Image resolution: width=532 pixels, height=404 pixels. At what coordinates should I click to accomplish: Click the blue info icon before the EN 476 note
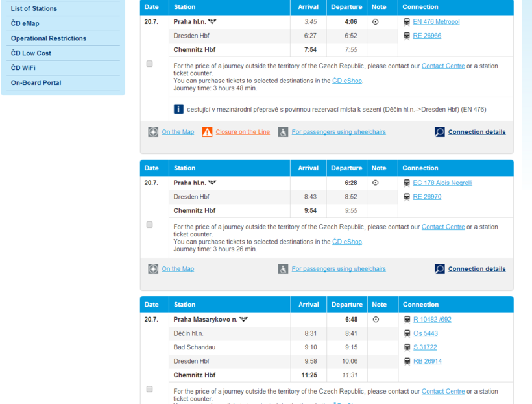point(178,109)
